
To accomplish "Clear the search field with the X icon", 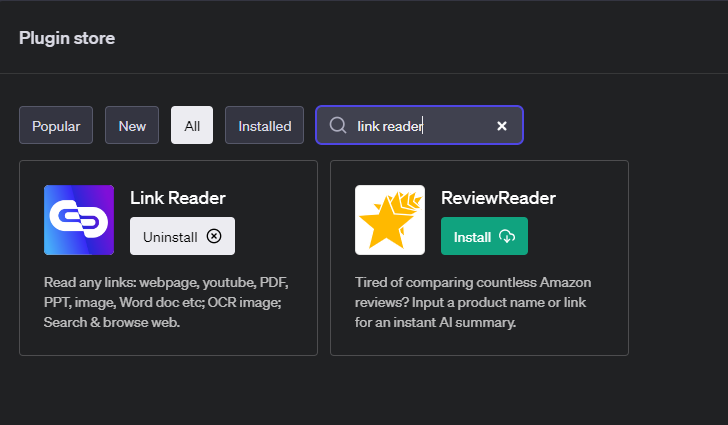I will tap(502, 126).
